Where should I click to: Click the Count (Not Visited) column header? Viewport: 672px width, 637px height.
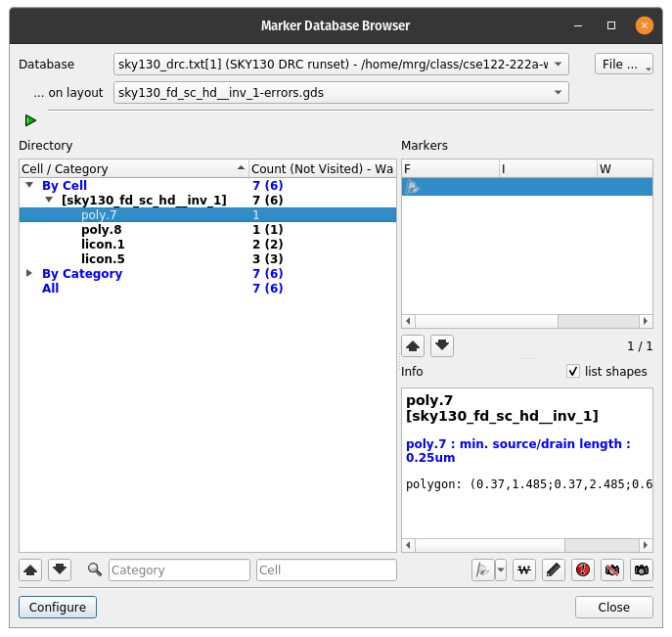(x=322, y=169)
